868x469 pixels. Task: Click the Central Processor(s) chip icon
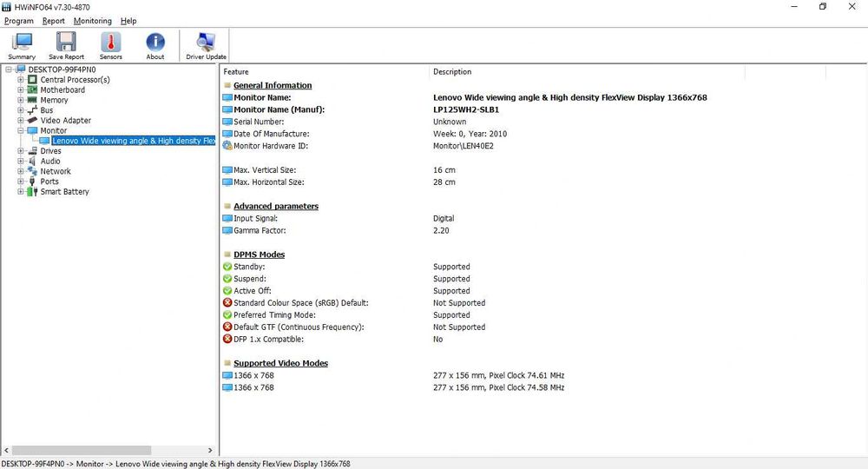click(32, 80)
